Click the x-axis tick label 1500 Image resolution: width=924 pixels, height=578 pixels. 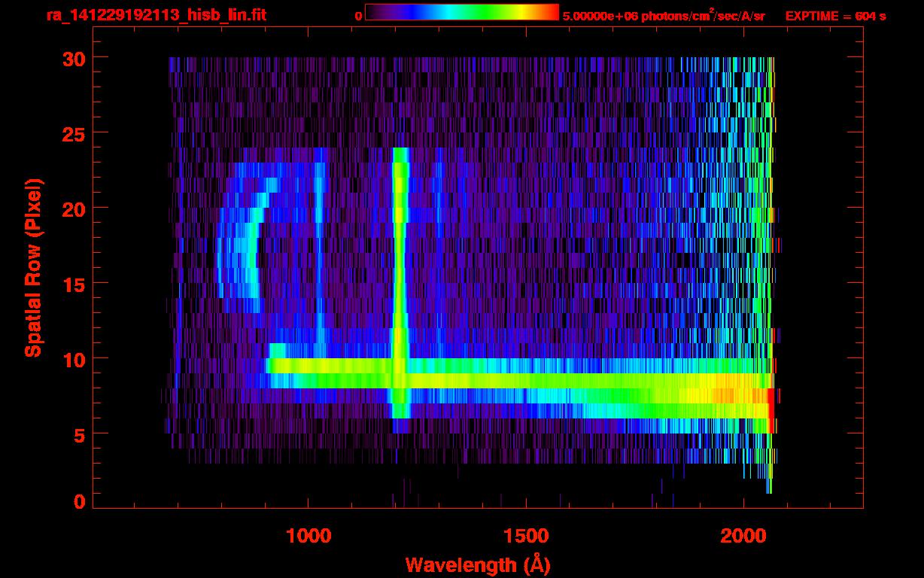(526, 536)
